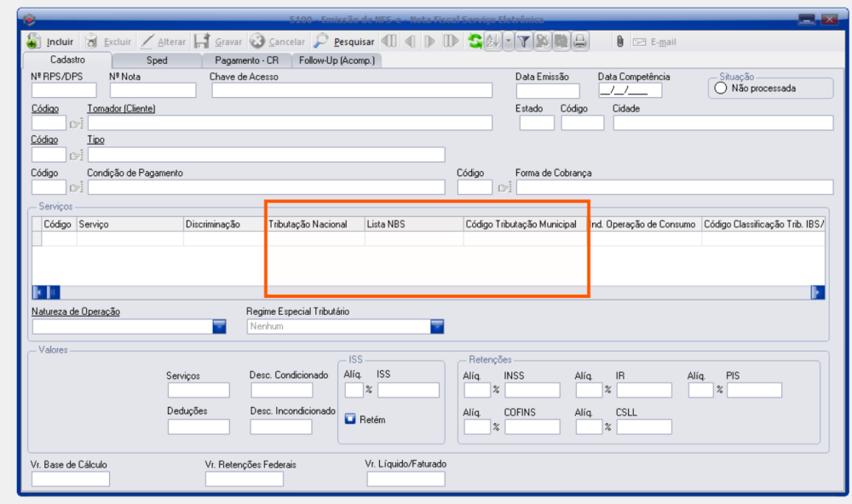Open the small dropdown arrow beside sort icon
Screen dimensions: 852x504
(507, 41)
